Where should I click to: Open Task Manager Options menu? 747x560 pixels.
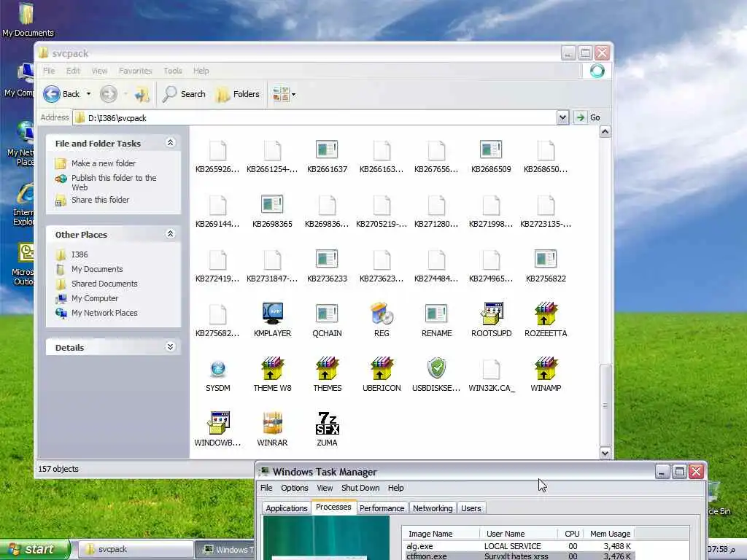pyautogui.click(x=295, y=488)
